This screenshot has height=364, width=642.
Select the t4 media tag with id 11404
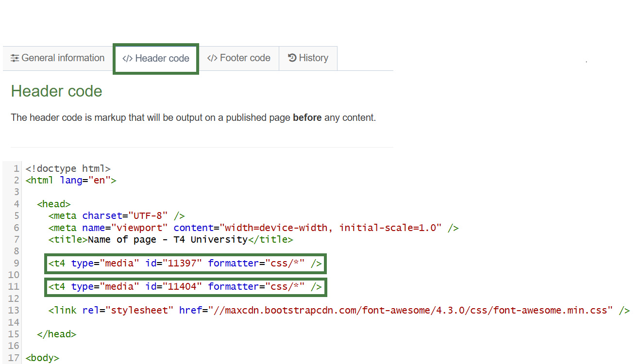coord(185,286)
